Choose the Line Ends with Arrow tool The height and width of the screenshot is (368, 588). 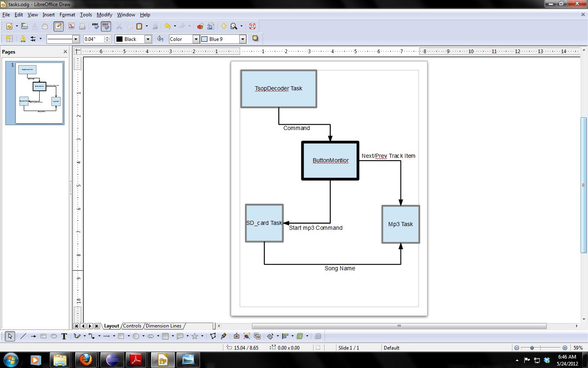pos(33,336)
